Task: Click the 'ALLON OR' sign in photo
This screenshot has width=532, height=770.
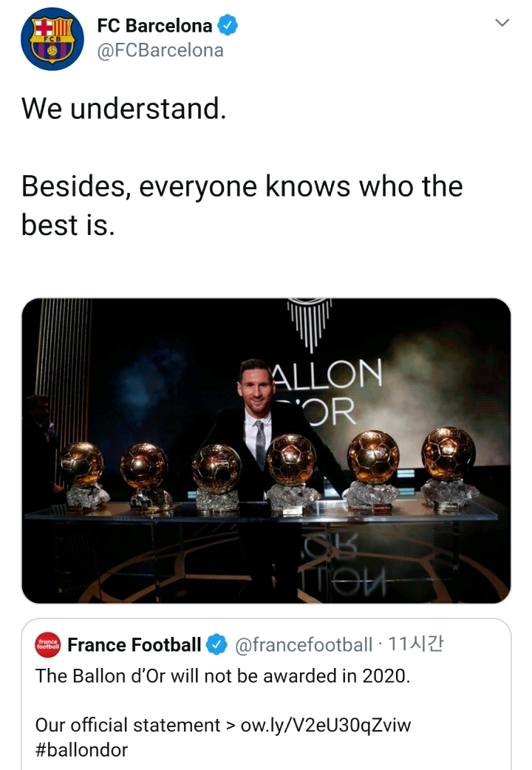Action: tap(325, 392)
